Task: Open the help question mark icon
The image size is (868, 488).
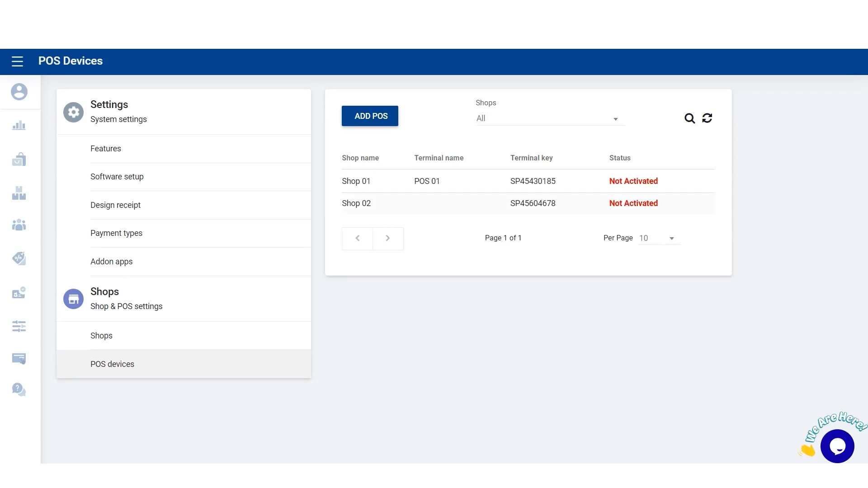Action: pos(19,389)
